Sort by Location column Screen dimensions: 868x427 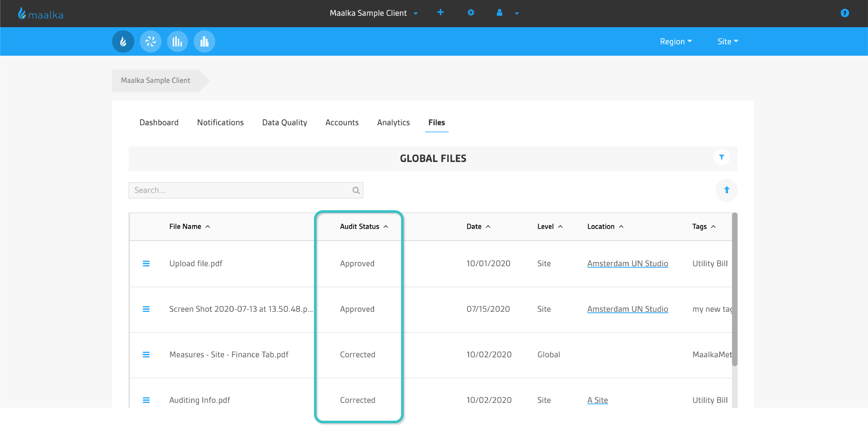point(605,226)
